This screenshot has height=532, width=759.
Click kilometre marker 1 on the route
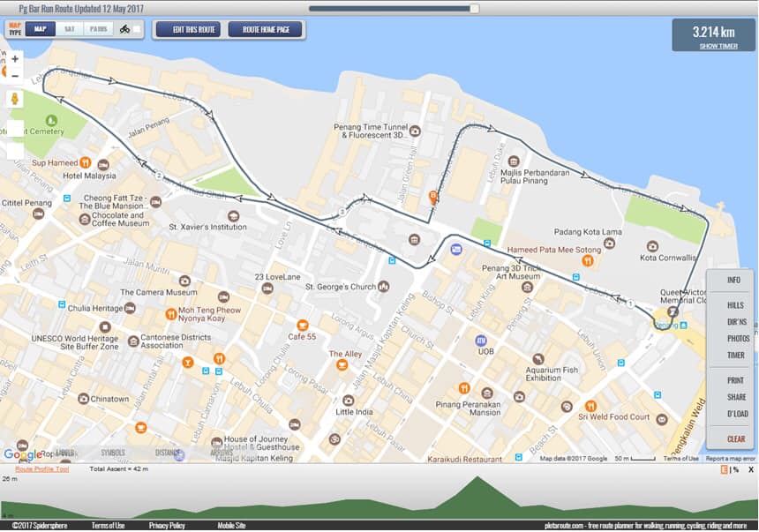pyautogui.click(x=630, y=304)
